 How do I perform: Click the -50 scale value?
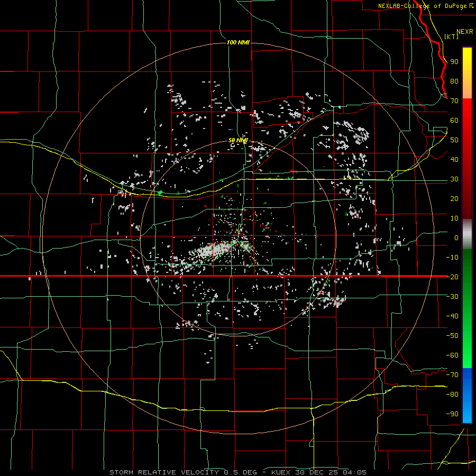[x=452, y=336]
